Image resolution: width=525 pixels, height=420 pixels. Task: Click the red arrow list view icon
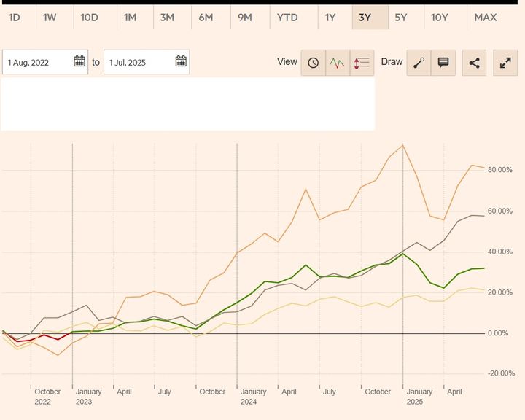click(x=362, y=63)
